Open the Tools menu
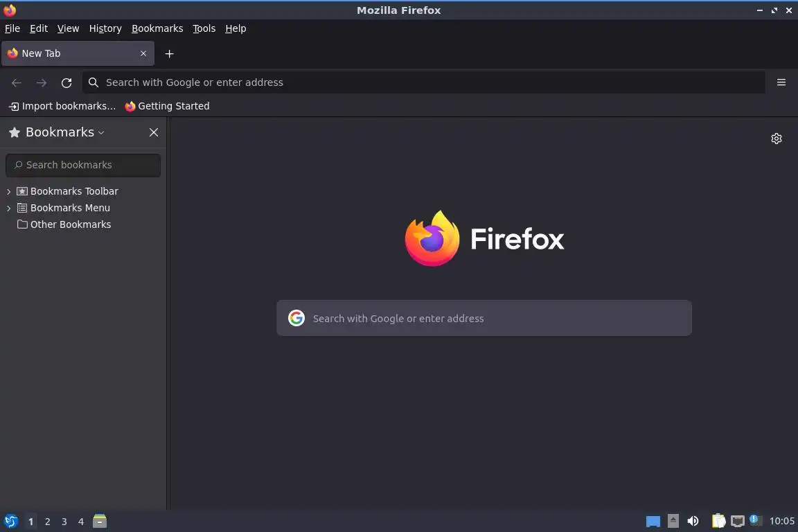Screen dimensions: 798x532 pos(204,28)
